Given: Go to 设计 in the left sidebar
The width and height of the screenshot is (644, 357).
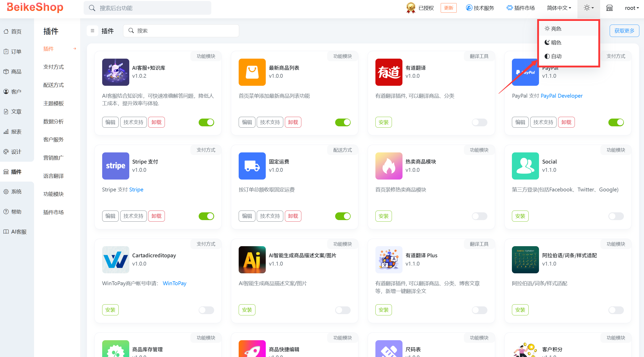Looking at the screenshot, I should (x=16, y=152).
